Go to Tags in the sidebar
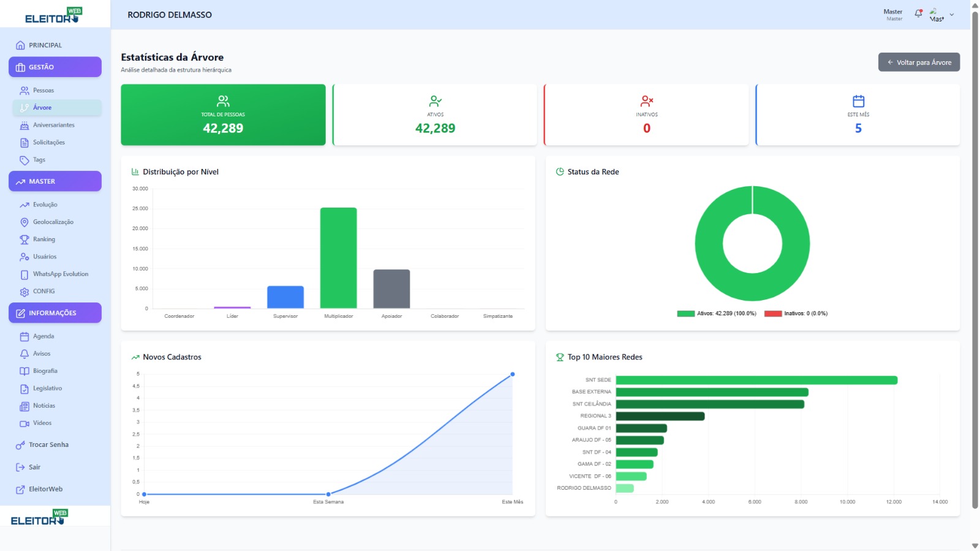This screenshot has width=980, height=551. (x=39, y=160)
